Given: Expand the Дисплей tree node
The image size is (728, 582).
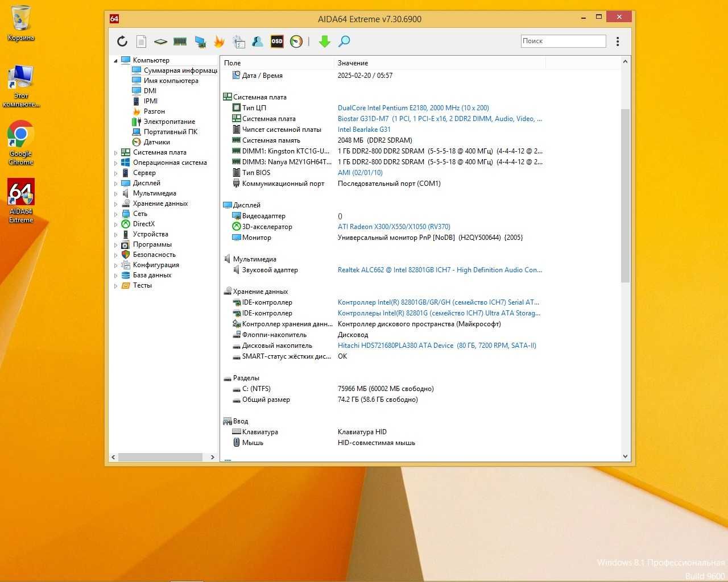Looking at the screenshot, I should 115,183.
